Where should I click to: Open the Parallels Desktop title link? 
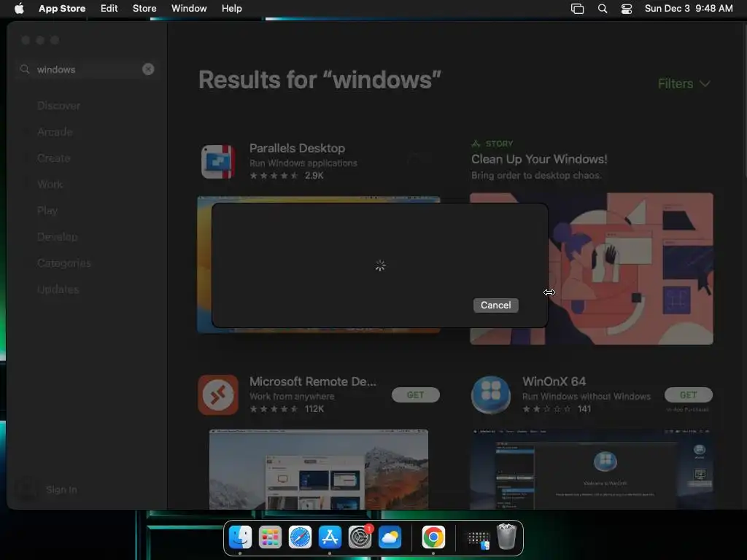tap(298, 148)
